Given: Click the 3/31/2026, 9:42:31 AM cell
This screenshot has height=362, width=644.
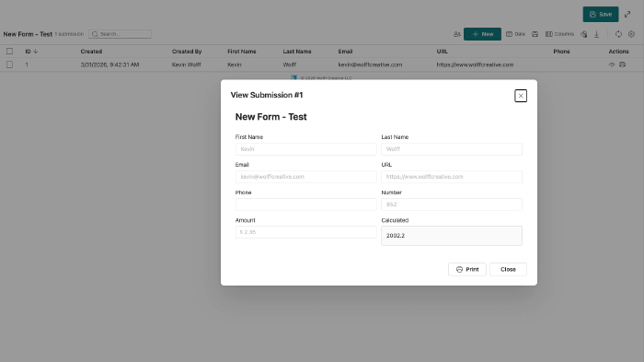Looking at the screenshot, I should coord(109,64).
